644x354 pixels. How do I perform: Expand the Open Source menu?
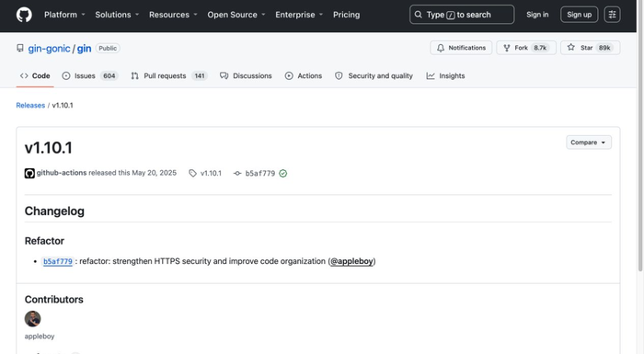point(236,15)
